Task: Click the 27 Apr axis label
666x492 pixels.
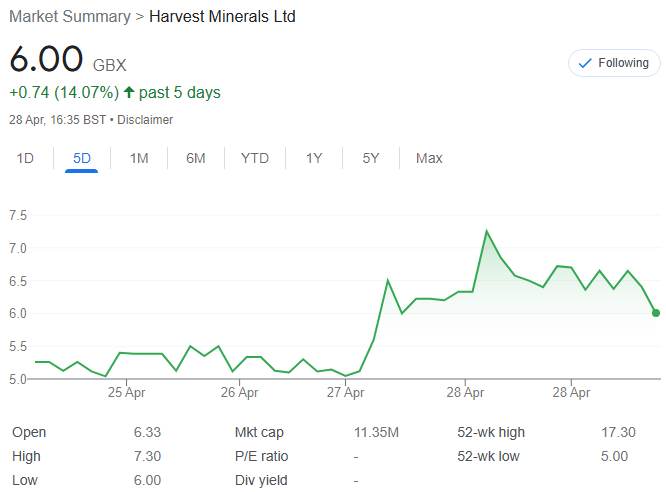Action: [x=345, y=392]
